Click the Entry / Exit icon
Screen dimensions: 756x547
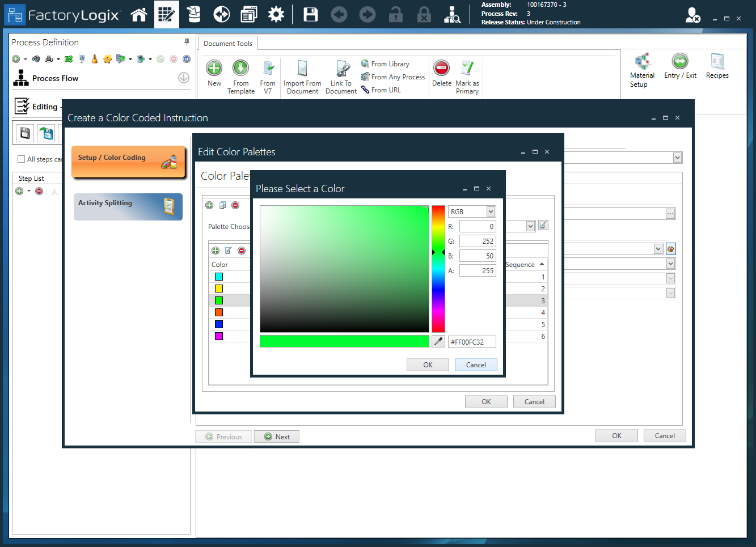pyautogui.click(x=679, y=67)
